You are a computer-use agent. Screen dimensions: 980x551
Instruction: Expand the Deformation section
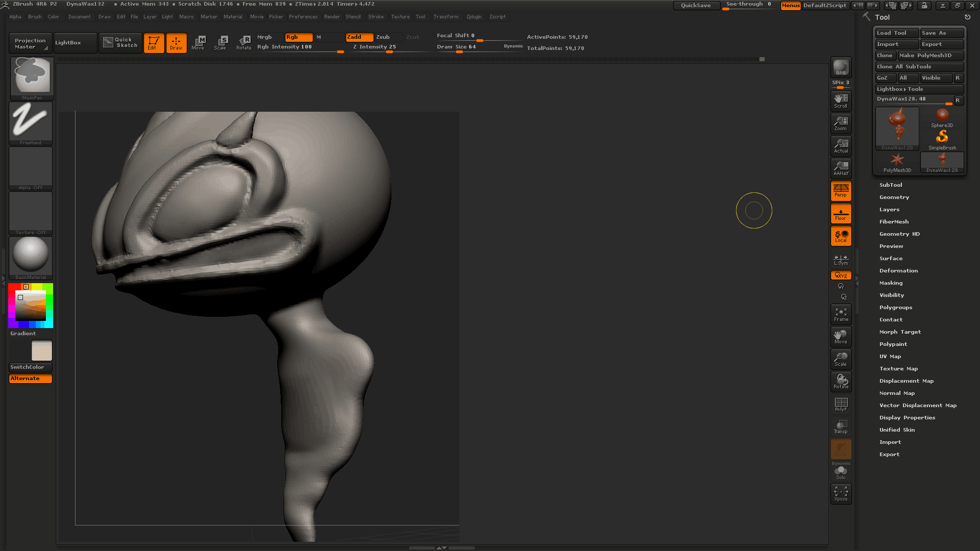(x=898, y=271)
